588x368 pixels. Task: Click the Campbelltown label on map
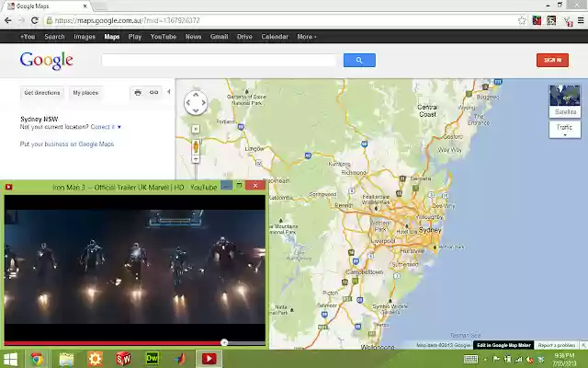(x=365, y=272)
